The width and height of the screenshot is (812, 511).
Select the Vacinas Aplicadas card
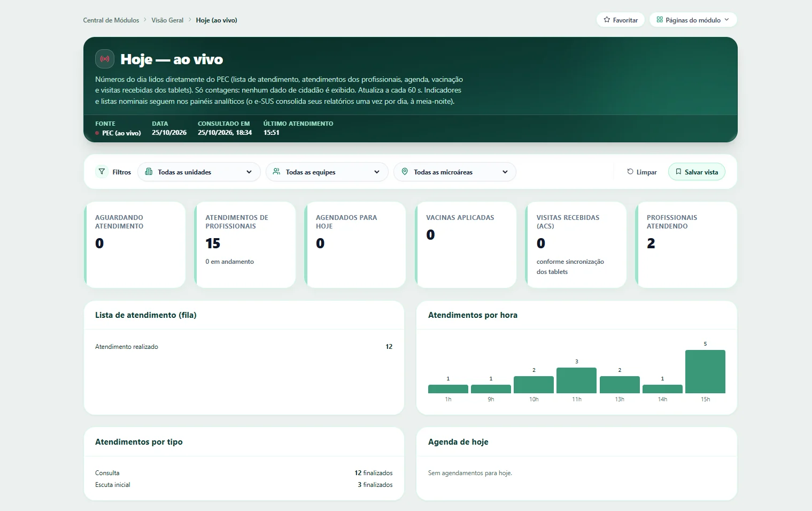(x=466, y=245)
